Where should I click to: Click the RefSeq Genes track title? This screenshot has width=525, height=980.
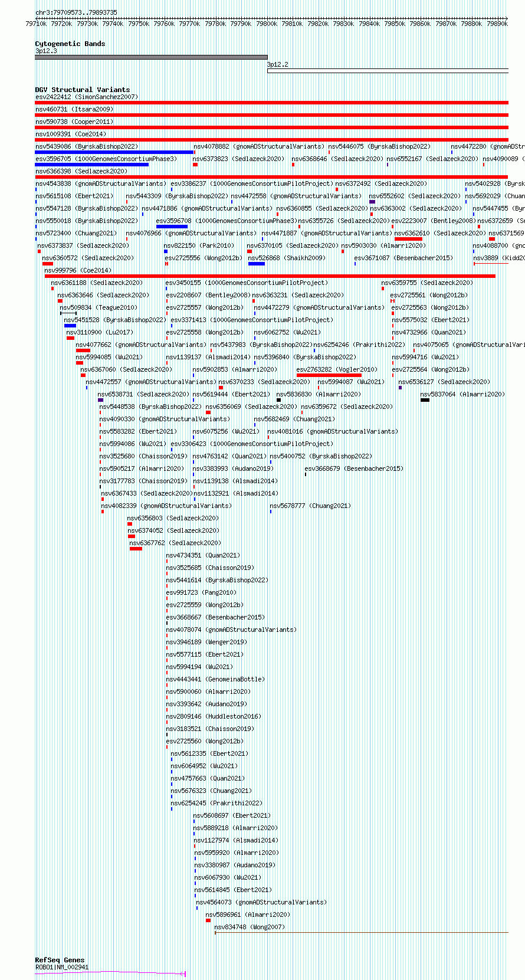point(60,960)
